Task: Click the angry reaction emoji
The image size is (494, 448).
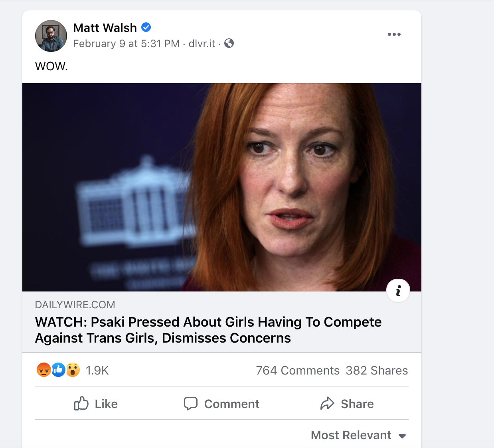Action: [x=44, y=370]
